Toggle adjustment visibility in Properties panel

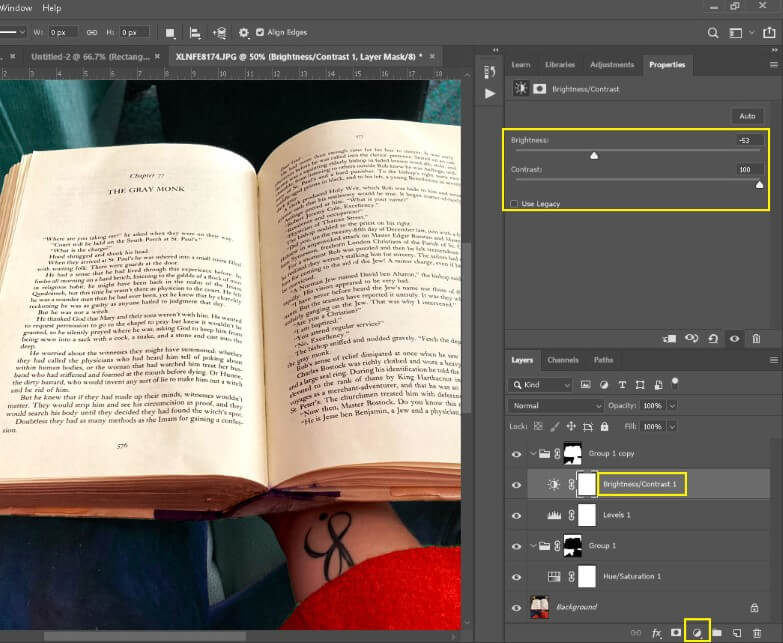pos(735,339)
